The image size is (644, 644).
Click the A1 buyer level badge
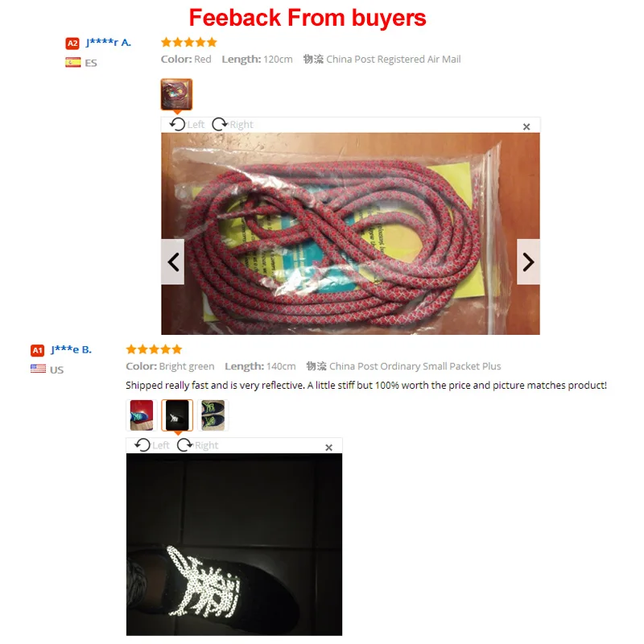(x=37, y=350)
